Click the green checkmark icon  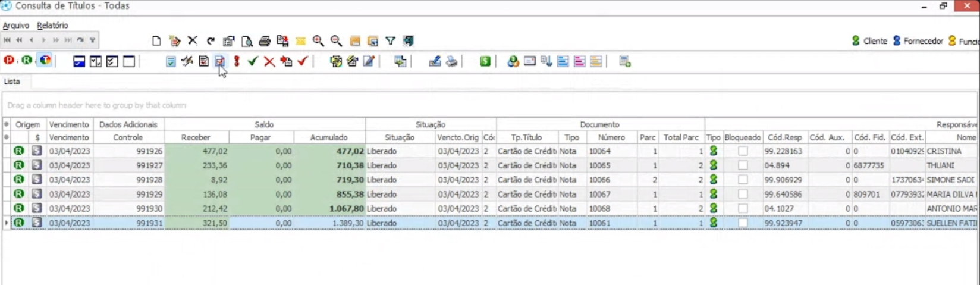click(x=253, y=61)
